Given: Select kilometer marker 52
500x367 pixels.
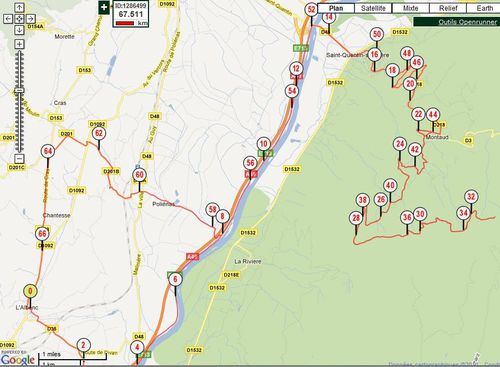Looking at the screenshot, I should pyautogui.click(x=311, y=9).
